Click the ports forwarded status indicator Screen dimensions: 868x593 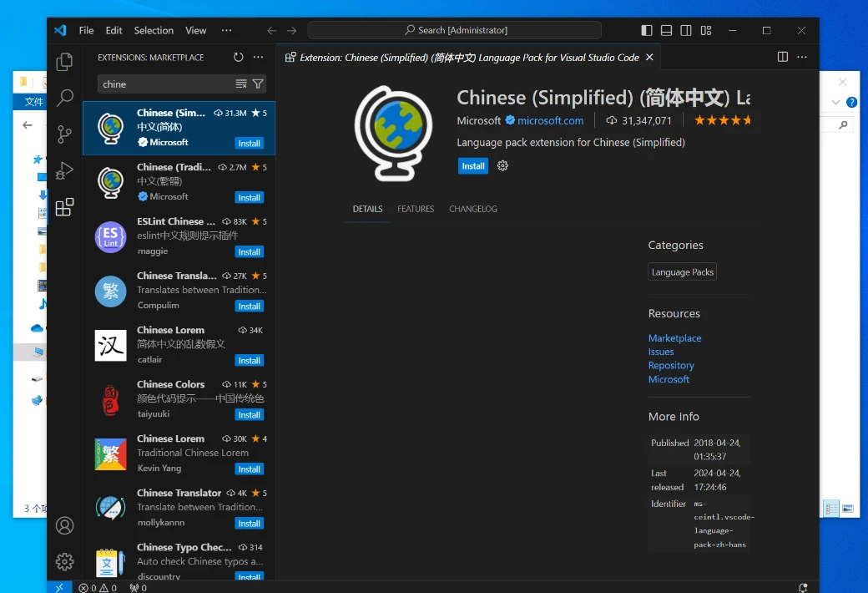[x=139, y=587]
